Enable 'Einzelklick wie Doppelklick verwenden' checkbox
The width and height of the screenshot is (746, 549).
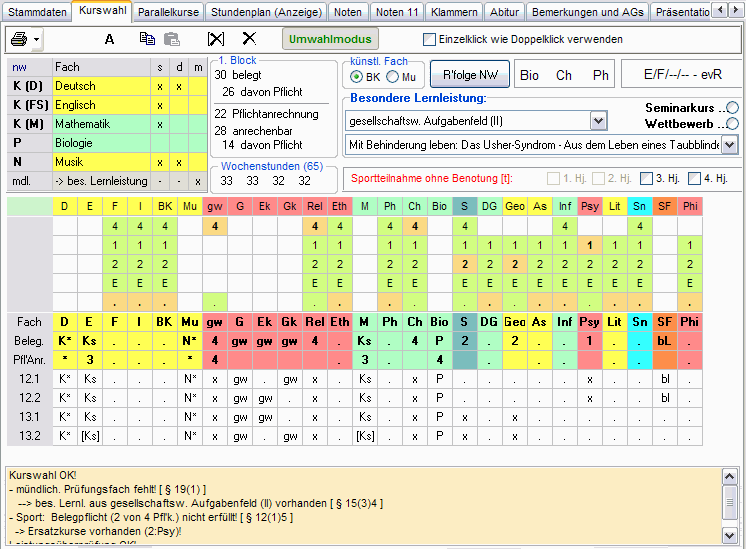[x=430, y=40]
